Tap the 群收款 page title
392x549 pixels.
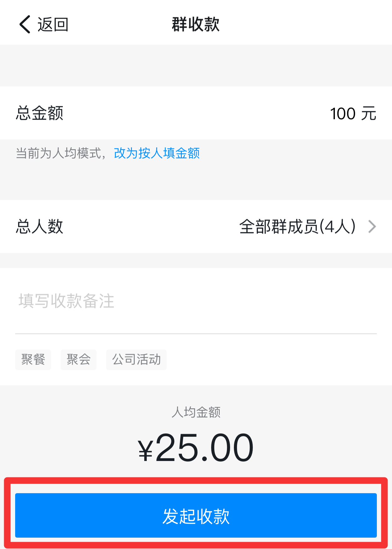196,24
